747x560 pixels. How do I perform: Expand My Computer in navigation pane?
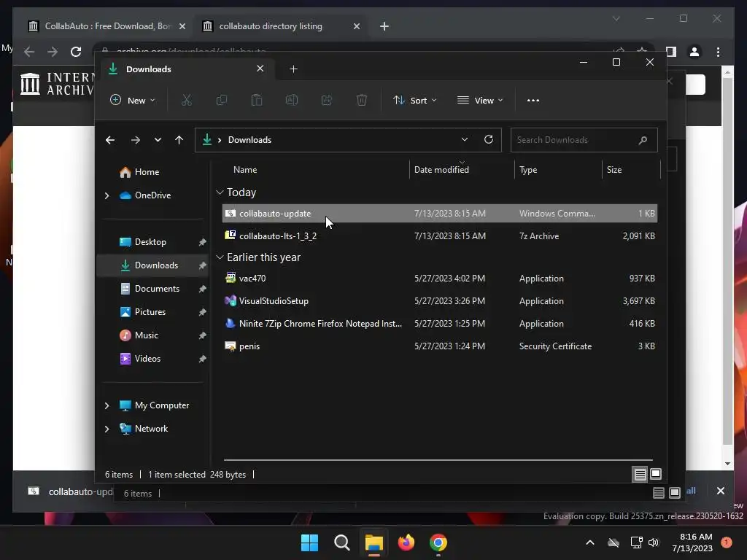coord(107,405)
